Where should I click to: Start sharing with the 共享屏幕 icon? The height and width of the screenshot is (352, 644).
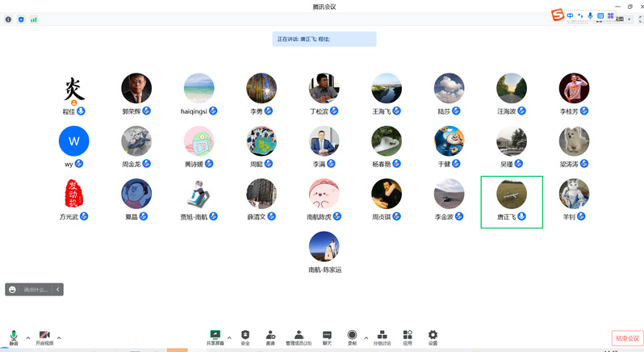pyautogui.click(x=215, y=335)
